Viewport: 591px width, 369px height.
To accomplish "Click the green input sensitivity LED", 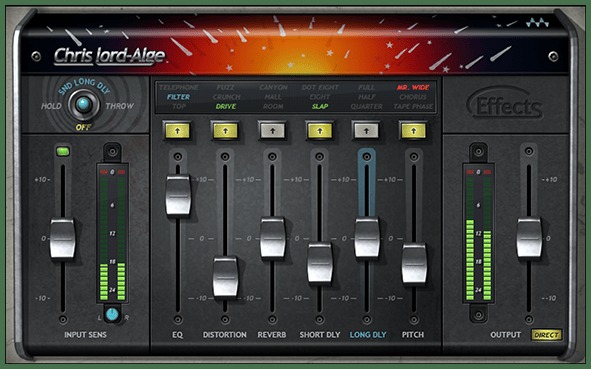I will pos(63,152).
